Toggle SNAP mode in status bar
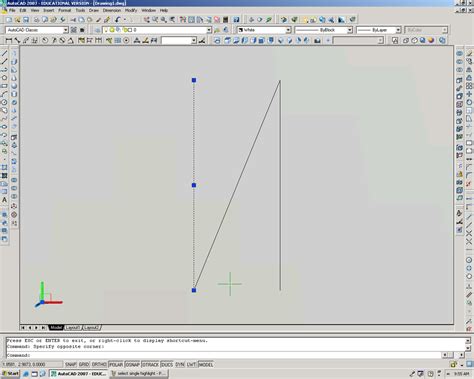Viewport: 474px width, 379px height. coord(70,365)
